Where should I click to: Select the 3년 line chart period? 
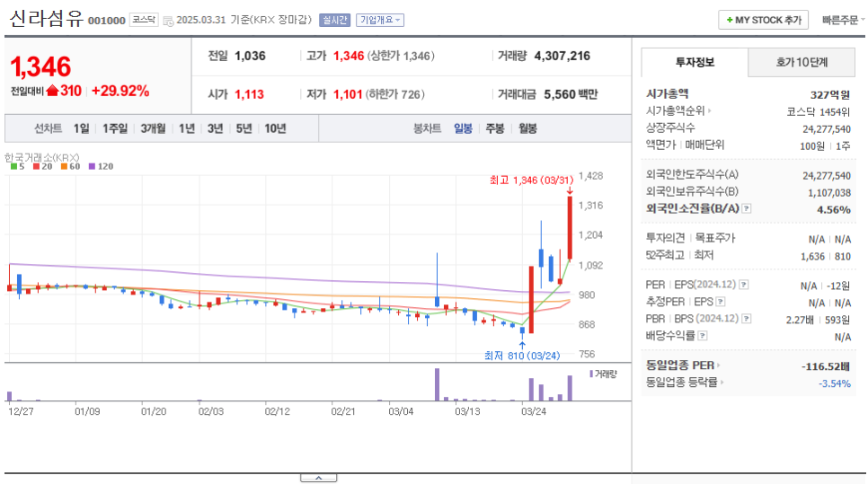(216, 128)
